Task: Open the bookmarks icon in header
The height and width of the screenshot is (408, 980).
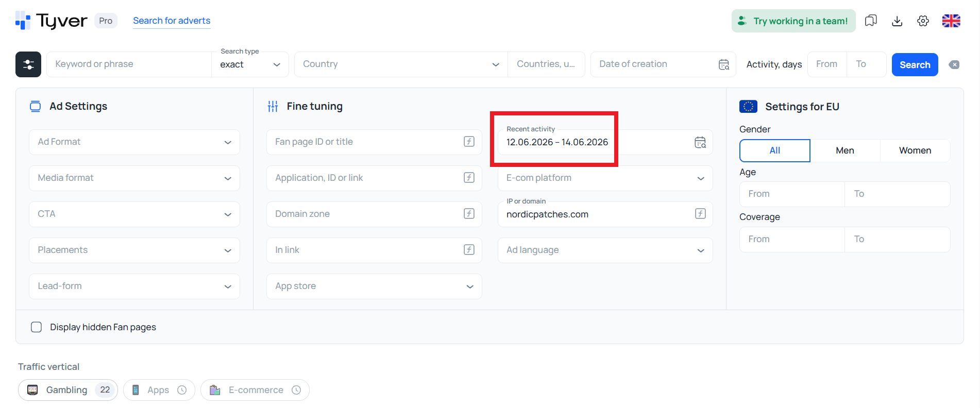Action: [x=871, y=21]
